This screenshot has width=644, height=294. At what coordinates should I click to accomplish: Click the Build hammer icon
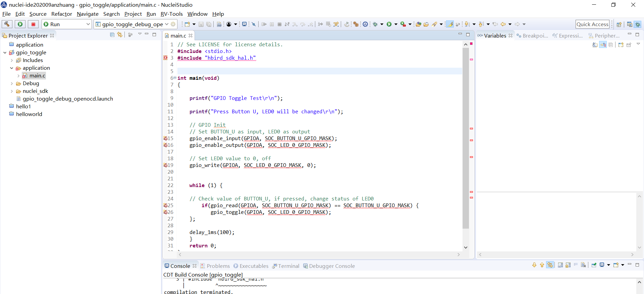pyautogui.click(x=7, y=24)
